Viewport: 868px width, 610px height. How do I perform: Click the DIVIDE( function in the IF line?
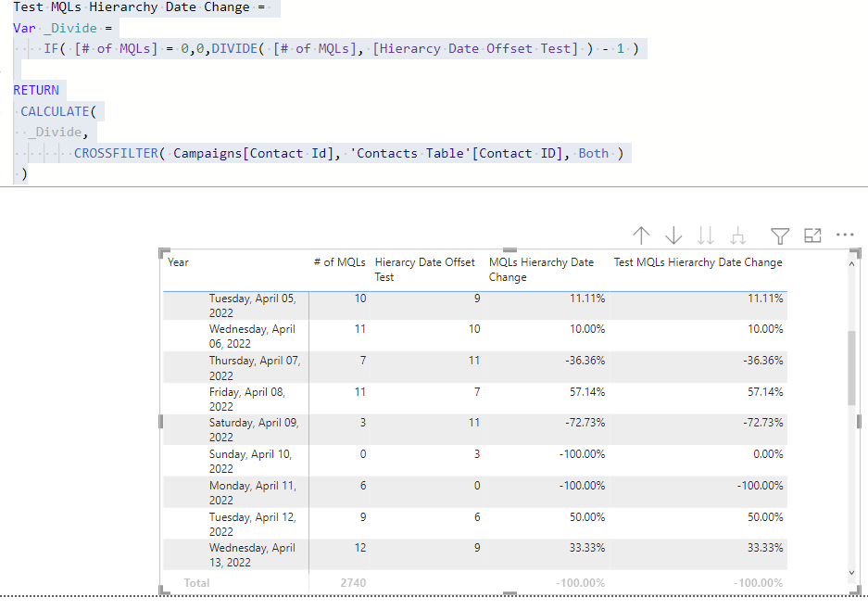[x=238, y=49]
